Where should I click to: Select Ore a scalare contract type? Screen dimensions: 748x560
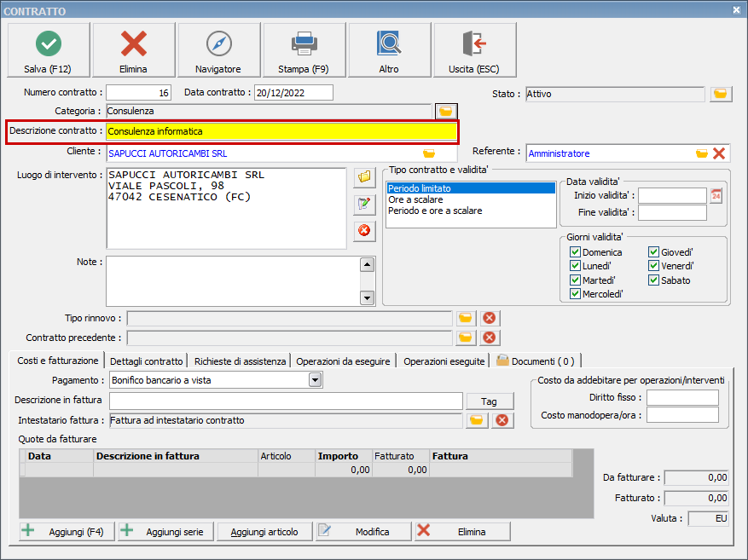(x=471, y=199)
